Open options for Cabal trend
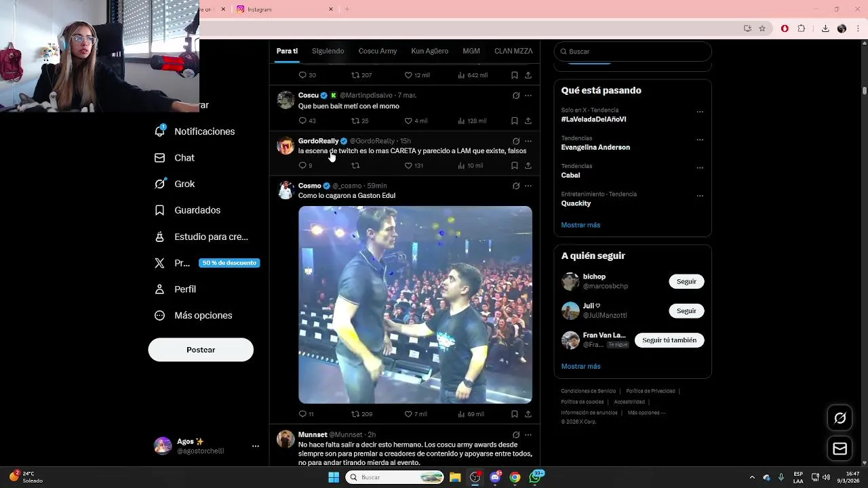Viewport: 868px width, 488px height. pyautogui.click(x=700, y=167)
